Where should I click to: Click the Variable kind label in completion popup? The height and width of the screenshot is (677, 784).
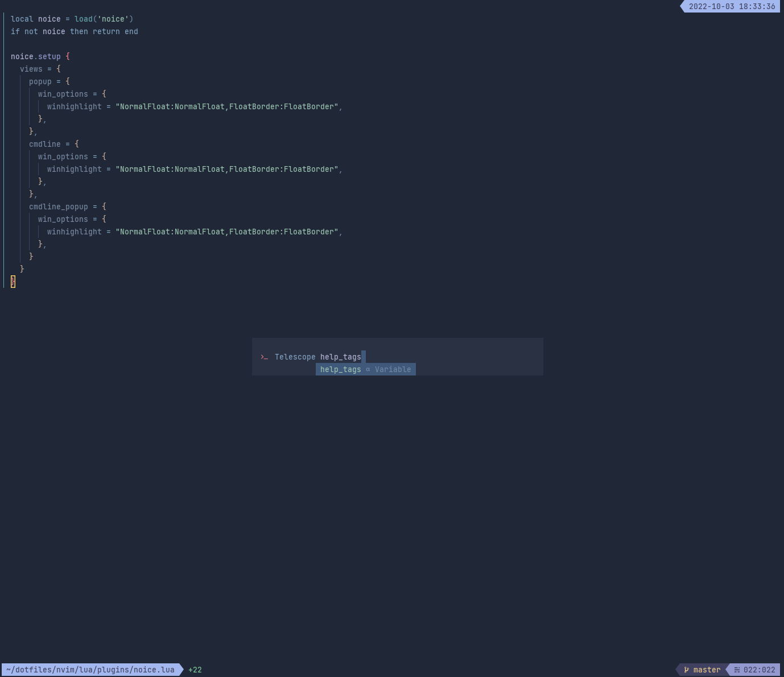pyautogui.click(x=393, y=369)
